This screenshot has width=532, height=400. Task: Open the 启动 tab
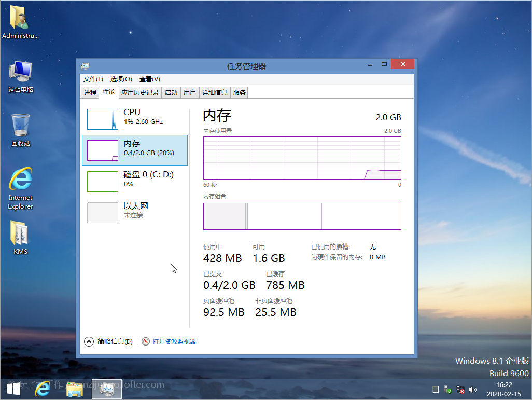(x=171, y=92)
